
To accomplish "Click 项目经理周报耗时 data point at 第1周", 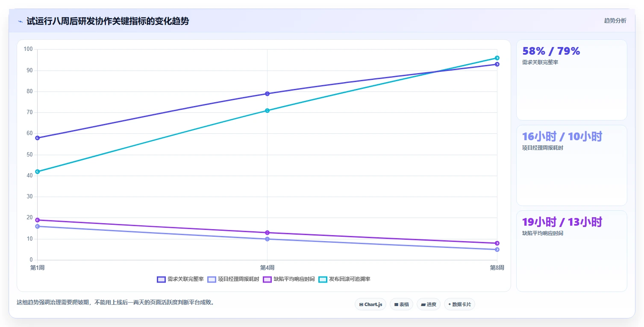I will (38, 226).
